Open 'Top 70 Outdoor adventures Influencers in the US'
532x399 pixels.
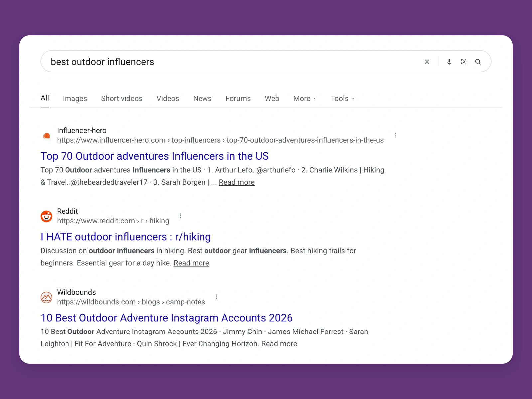(x=155, y=156)
